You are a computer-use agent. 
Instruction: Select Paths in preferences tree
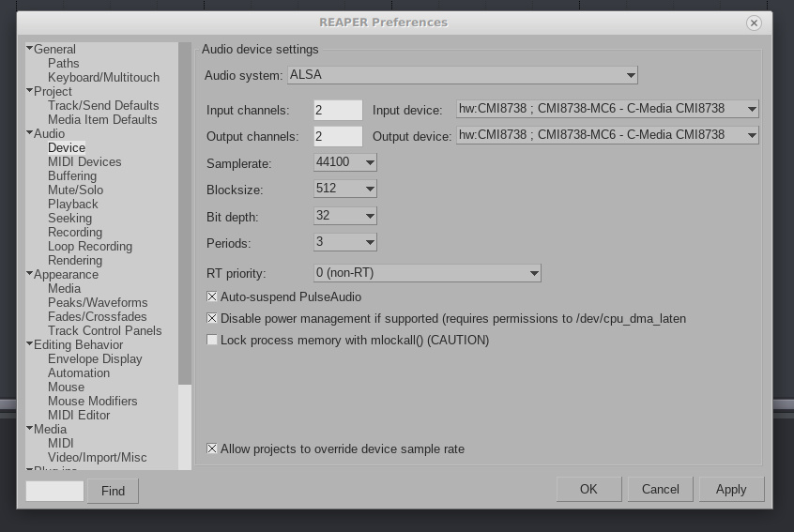click(63, 63)
